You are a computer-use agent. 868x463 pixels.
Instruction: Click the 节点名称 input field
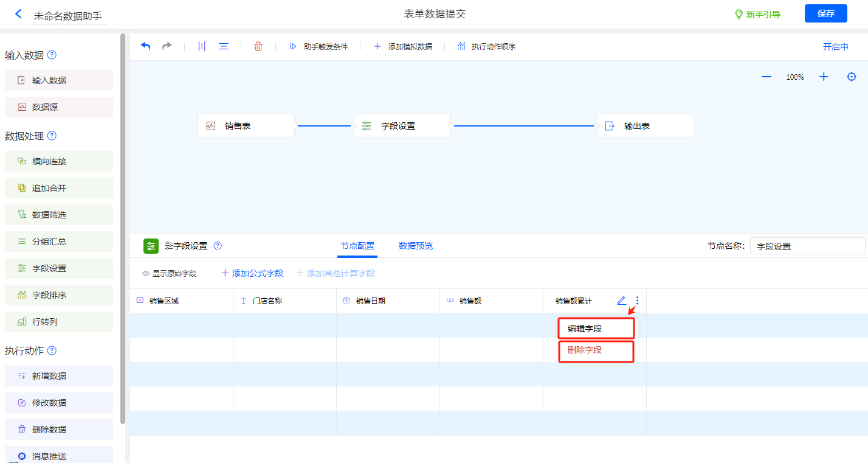(807, 246)
